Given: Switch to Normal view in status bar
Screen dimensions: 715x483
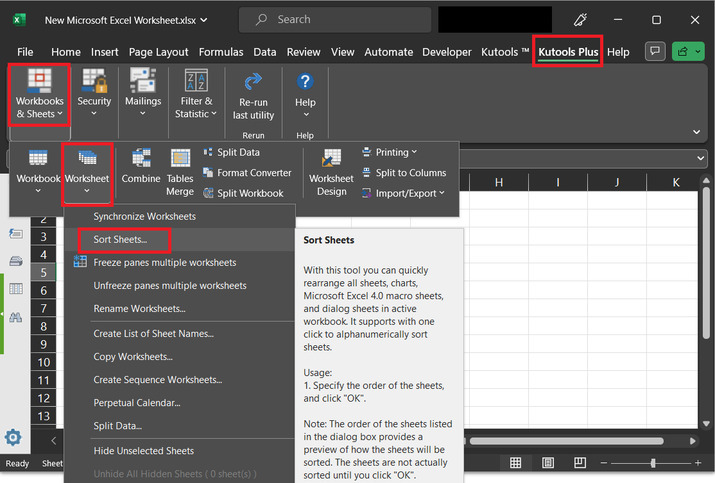Looking at the screenshot, I should 516,463.
